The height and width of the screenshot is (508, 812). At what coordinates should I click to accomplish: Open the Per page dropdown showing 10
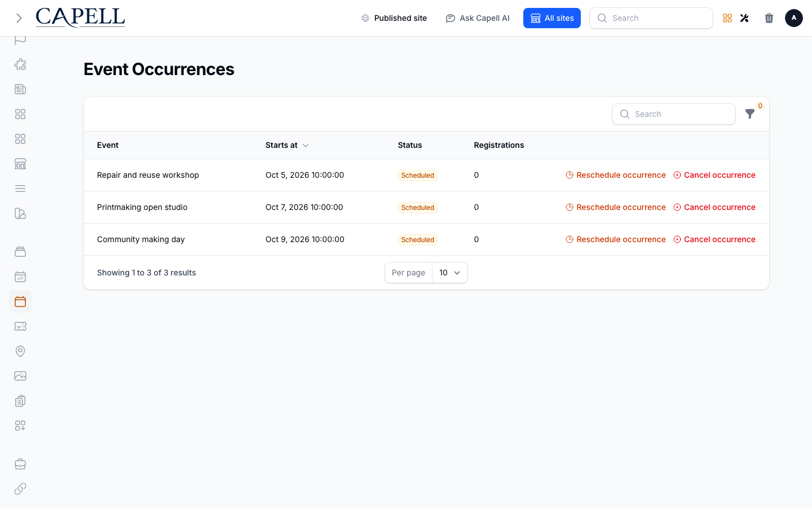point(450,273)
